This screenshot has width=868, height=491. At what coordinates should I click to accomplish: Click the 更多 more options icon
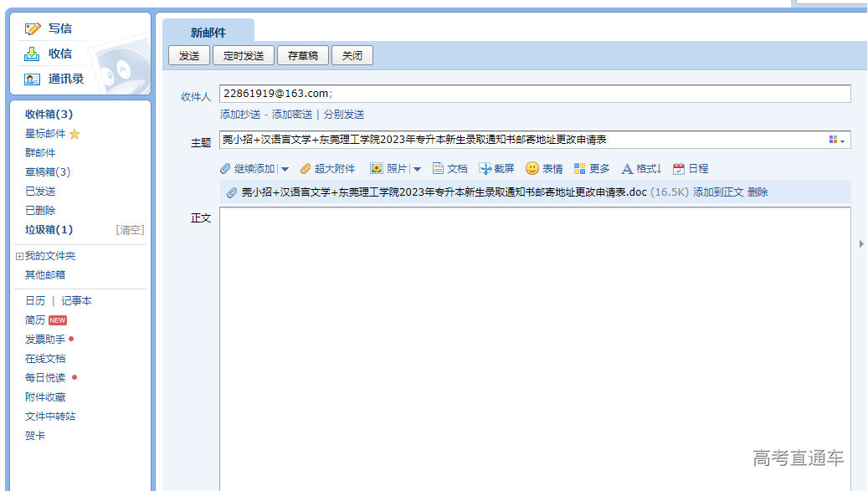click(x=578, y=168)
